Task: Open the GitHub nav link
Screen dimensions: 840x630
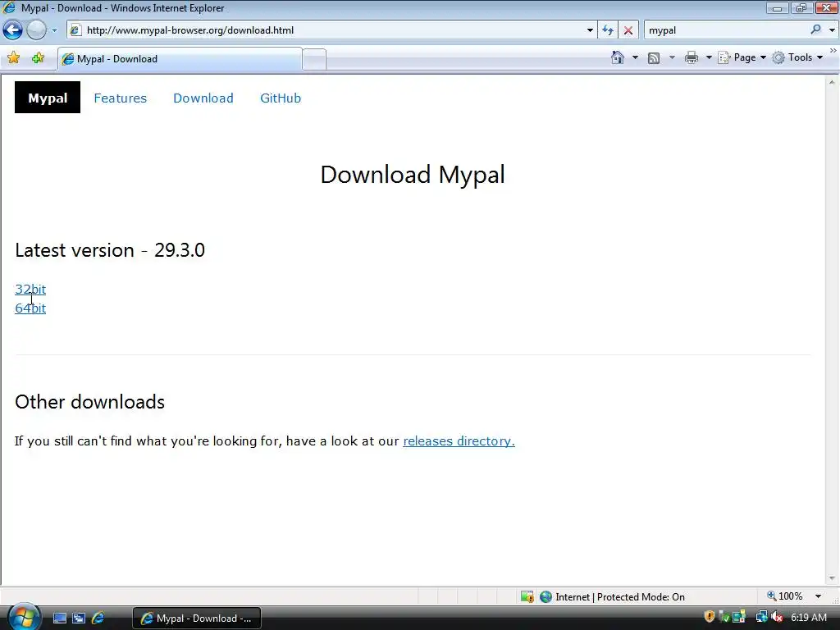Action: pos(281,98)
